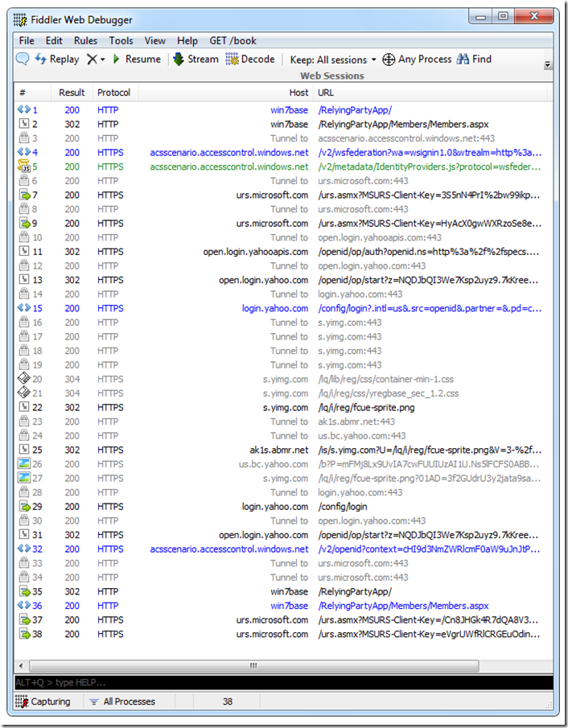This screenshot has height=728, width=568.
Task: Click the GET /book menu item
Action: coord(233,41)
